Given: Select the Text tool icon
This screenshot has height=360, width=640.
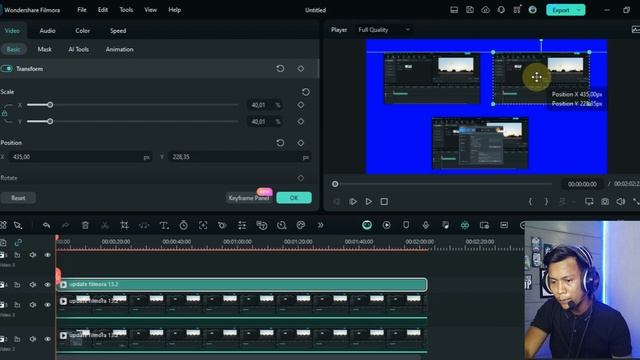Looking at the screenshot, I should point(164,225).
